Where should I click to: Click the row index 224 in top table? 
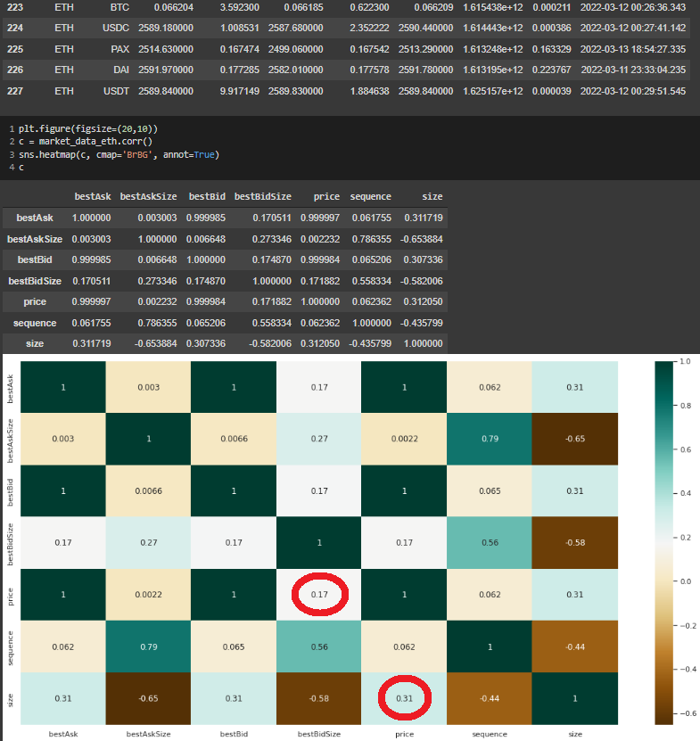(x=15, y=29)
